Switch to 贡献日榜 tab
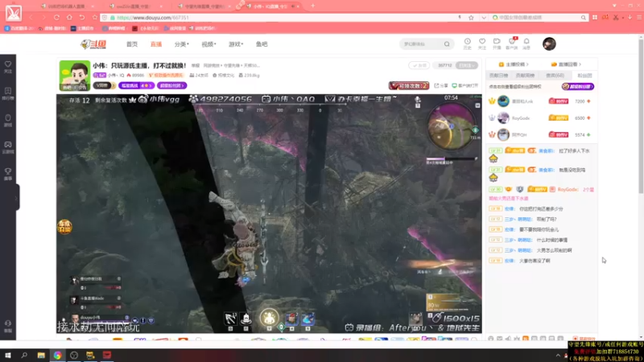 click(x=498, y=76)
